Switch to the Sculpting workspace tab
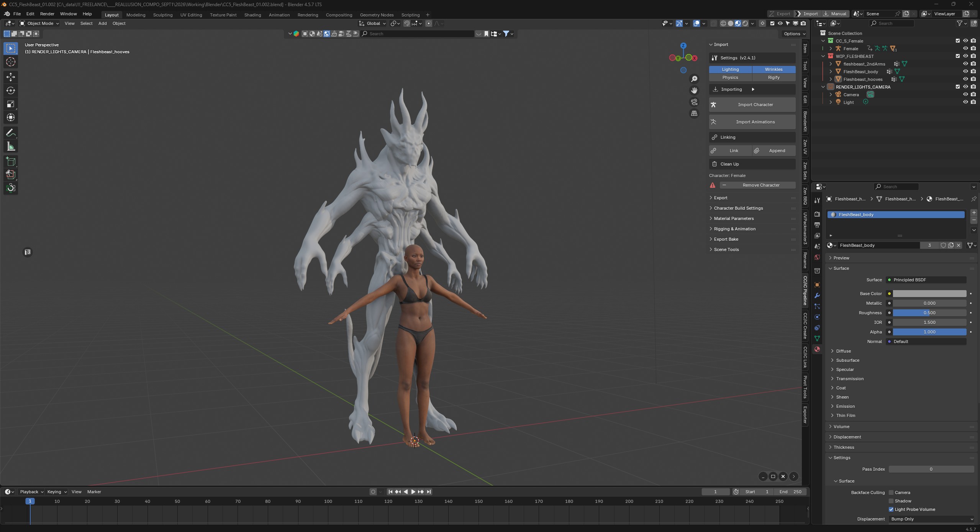This screenshot has height=532, width=980. (163, 15)
